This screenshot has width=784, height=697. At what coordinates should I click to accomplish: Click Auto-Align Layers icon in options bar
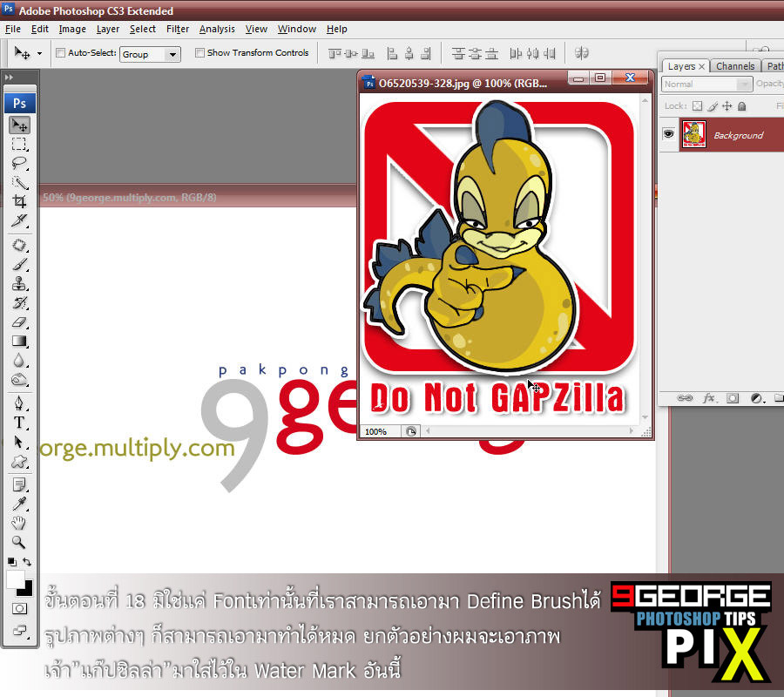coord(582,53)
